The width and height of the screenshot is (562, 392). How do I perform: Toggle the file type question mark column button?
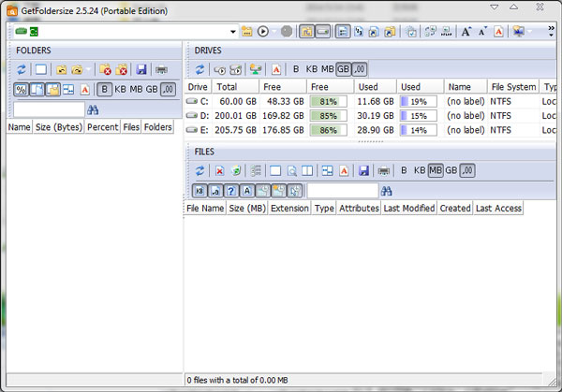[x=231, y=191]
